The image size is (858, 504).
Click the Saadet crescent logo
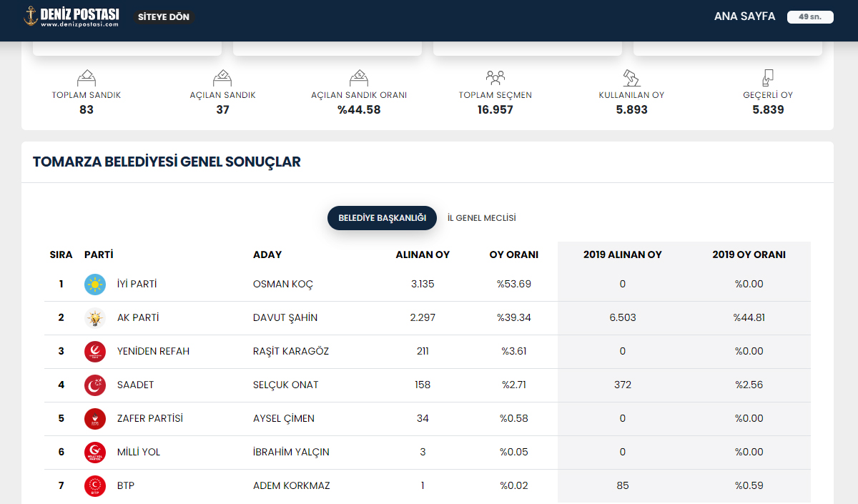(x=95, y=385)
